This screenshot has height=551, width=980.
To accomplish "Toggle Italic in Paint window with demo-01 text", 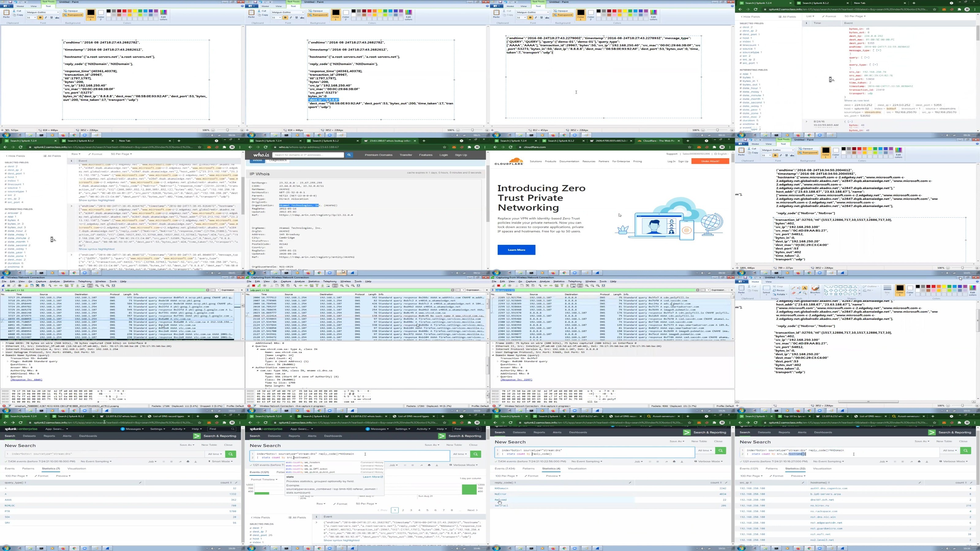I will [536, 17].
